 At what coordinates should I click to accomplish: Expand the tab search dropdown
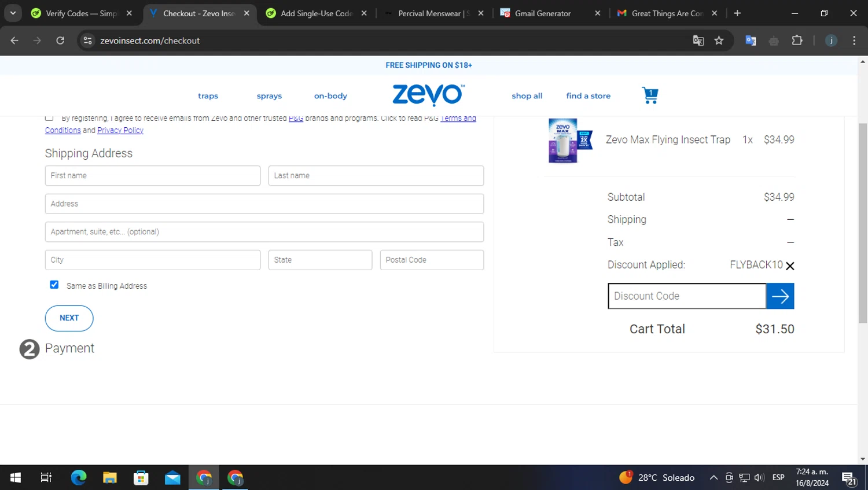pos(13,13)
